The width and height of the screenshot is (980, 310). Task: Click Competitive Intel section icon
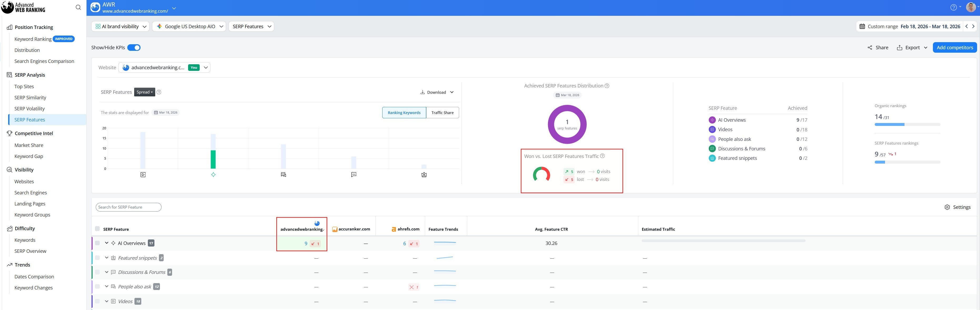coord(9,133)
